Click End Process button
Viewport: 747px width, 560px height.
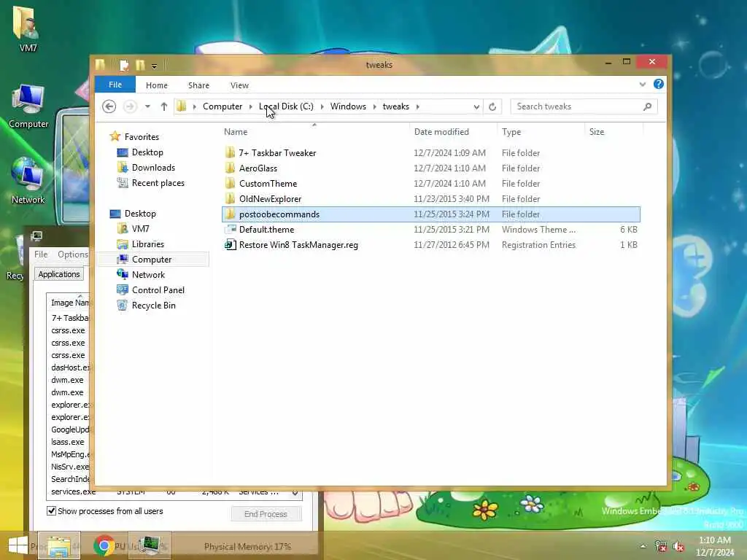pos(266,514)
